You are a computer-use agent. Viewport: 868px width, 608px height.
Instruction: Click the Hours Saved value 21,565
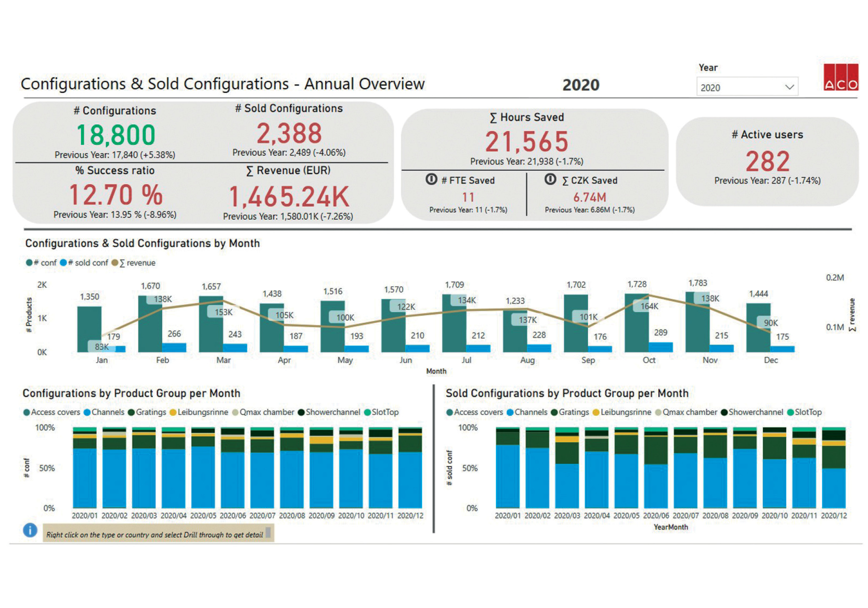tap(527, 141)
